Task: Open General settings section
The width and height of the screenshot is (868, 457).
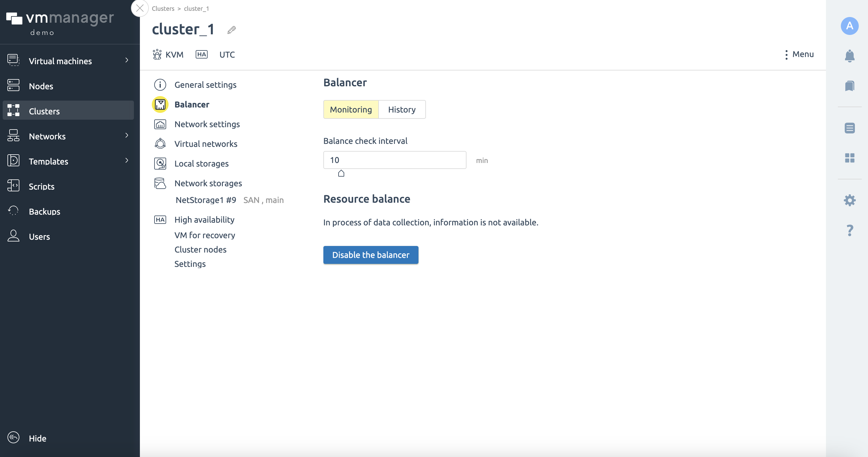Action: pos(205,85)
